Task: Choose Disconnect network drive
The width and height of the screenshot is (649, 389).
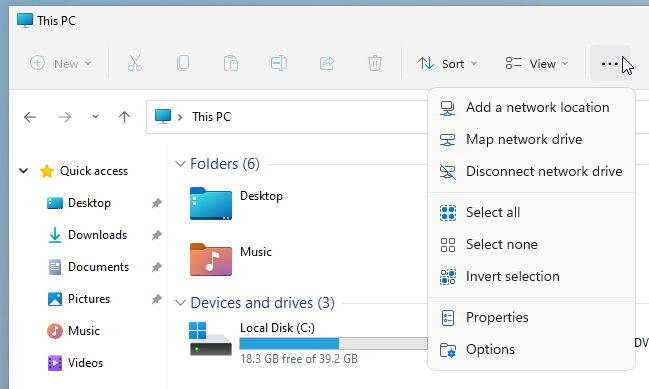Action: coord(531,171)
